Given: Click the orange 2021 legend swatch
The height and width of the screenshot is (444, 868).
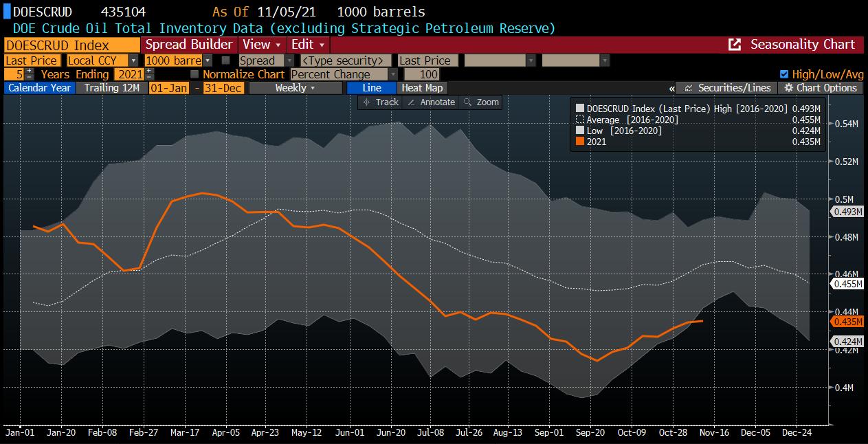Looking at the screenshot, I should tap(580, 142).
